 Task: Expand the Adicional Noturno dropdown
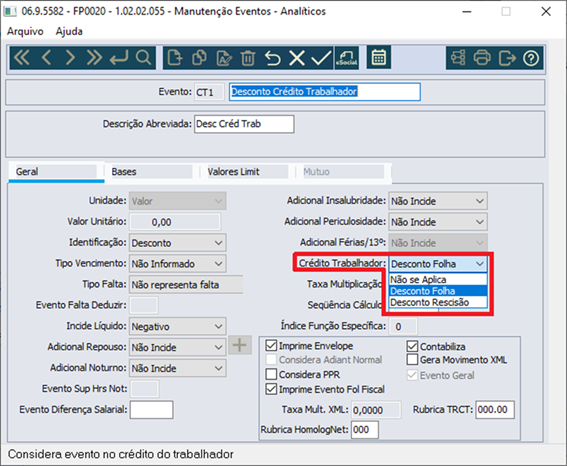(178, 368)
